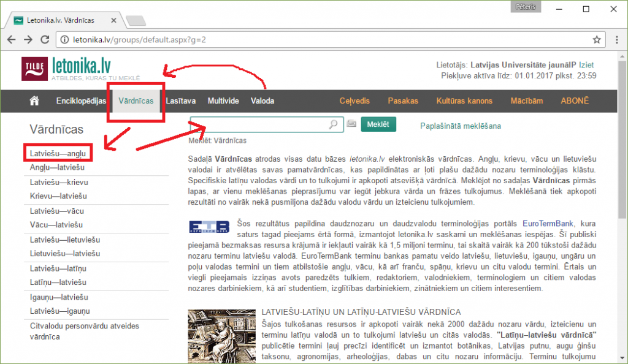
Task: Select Igauņu—latviešu dictionary
Action: point(59,298)
